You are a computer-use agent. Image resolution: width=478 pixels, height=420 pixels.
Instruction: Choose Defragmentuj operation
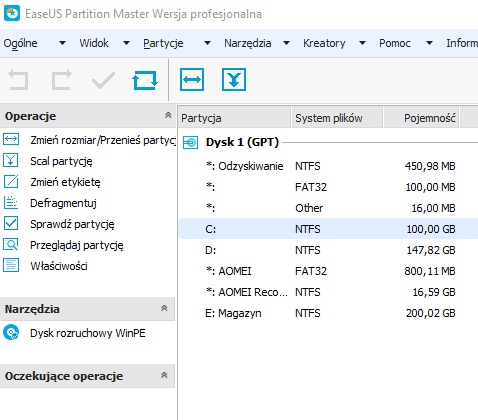63,203
